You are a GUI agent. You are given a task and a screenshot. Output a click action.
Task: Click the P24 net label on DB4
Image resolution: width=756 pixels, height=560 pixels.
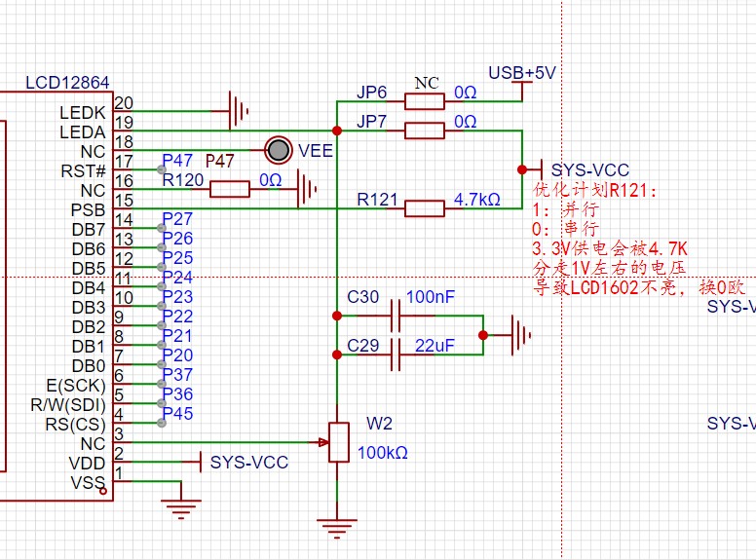coord(177,278)
